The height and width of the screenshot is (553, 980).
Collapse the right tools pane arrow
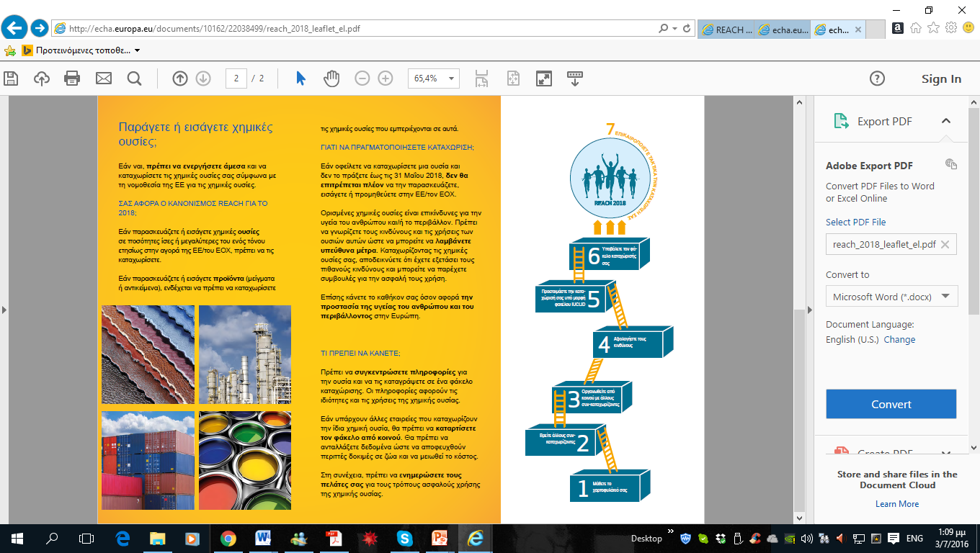(809, 310)
